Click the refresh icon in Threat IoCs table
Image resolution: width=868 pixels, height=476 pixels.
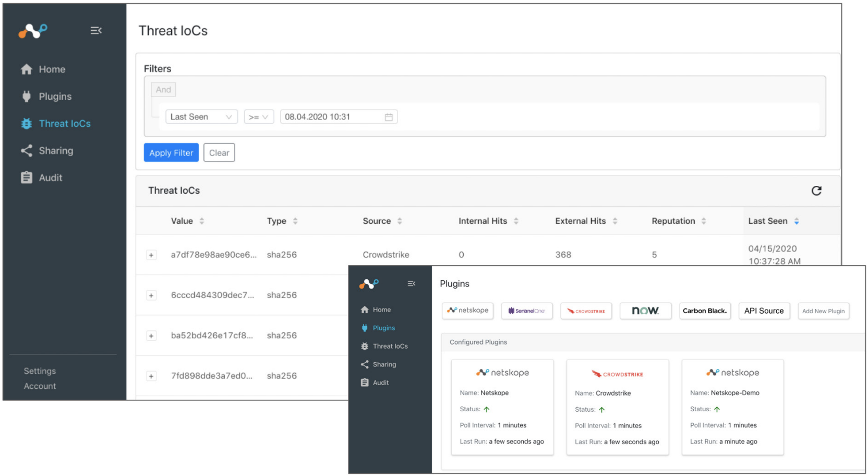pyautogui.click(x=816, y=191)
